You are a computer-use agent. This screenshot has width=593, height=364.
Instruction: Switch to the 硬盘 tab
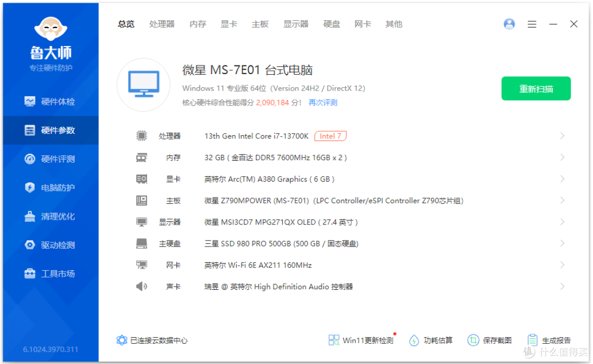coord(332,24)
